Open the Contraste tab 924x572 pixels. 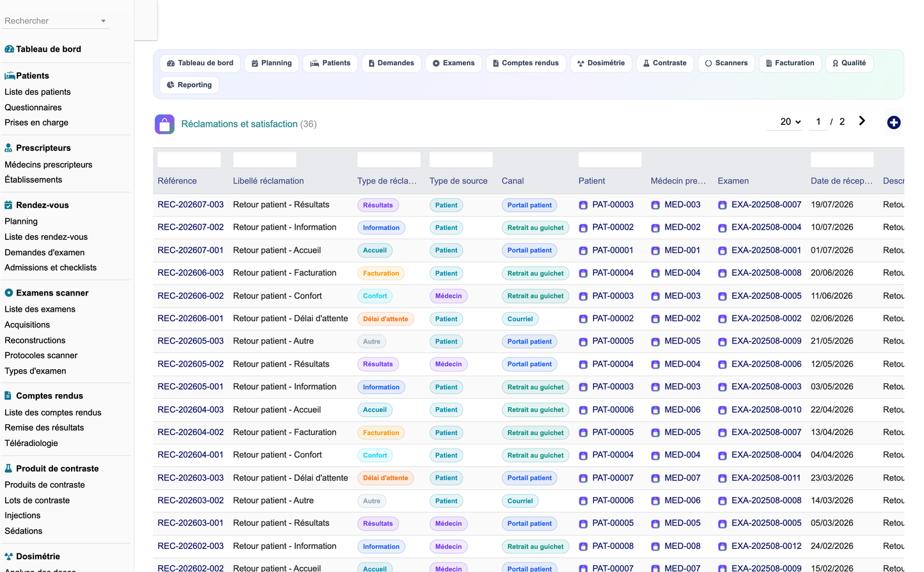coord(665,63)
